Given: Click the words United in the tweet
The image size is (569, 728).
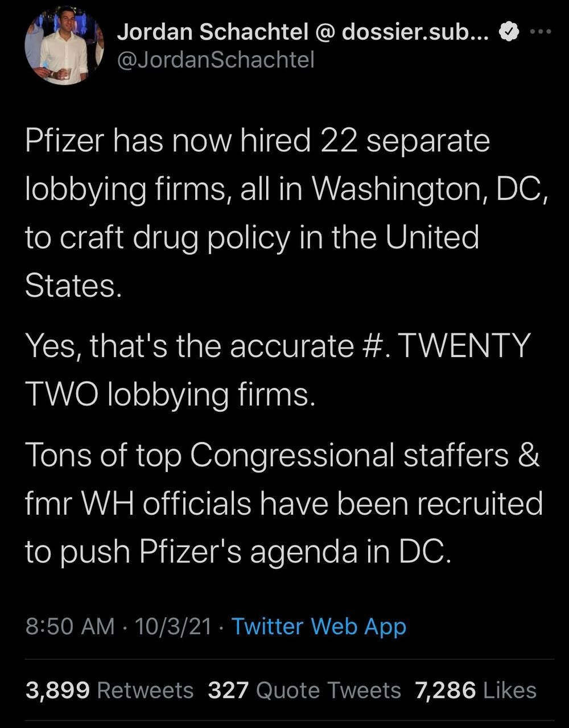Looking at the screenshot, I should pyautogui.click(x=431, y=238).
